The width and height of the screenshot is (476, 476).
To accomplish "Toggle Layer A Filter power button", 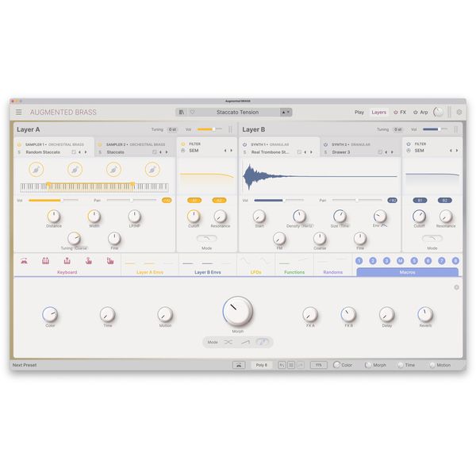I will 183,144.
